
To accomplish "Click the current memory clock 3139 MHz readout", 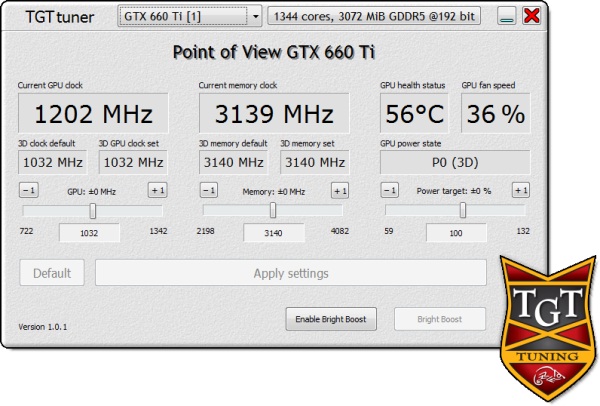I will (x=274, y=113).
